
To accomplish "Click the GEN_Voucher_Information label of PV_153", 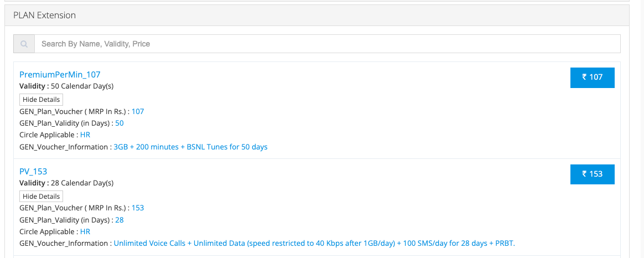I will click(65, 244).
